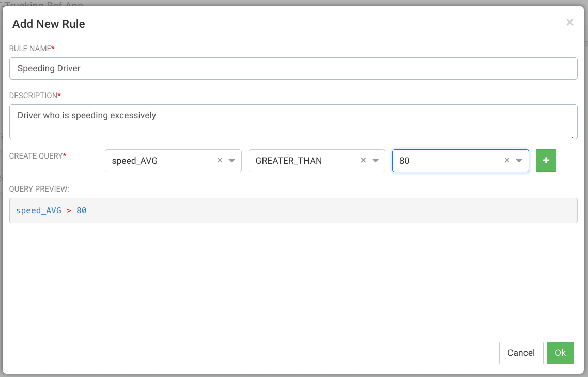Focus the Rule Name field with Speeding Driver
Screen dimensions: 588x377
293,68
